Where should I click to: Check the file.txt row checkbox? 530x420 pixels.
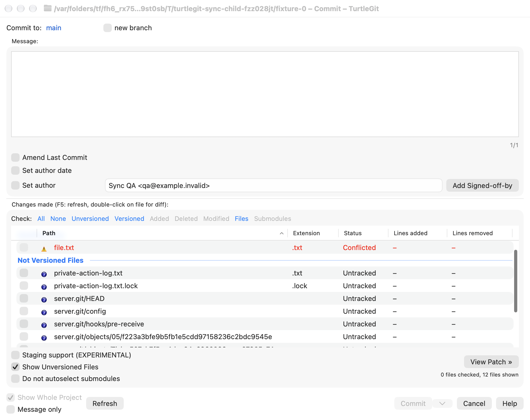(x=24, y=247)
